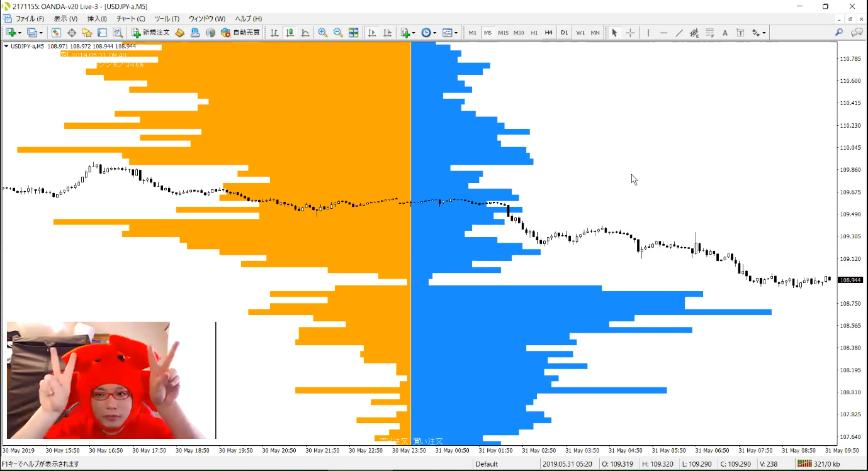Open the Strategy Tester magnifier icon
Screen dimensions: 868x471
click(118, 33)
